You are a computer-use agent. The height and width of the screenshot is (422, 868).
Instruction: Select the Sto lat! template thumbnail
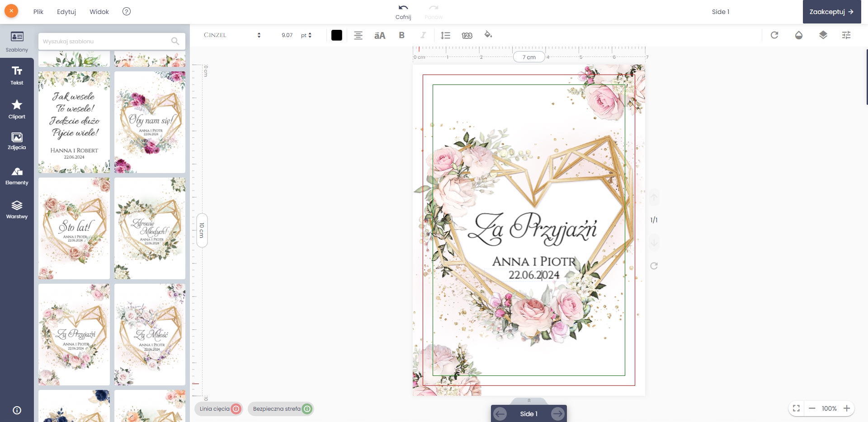tap(74, 228)
